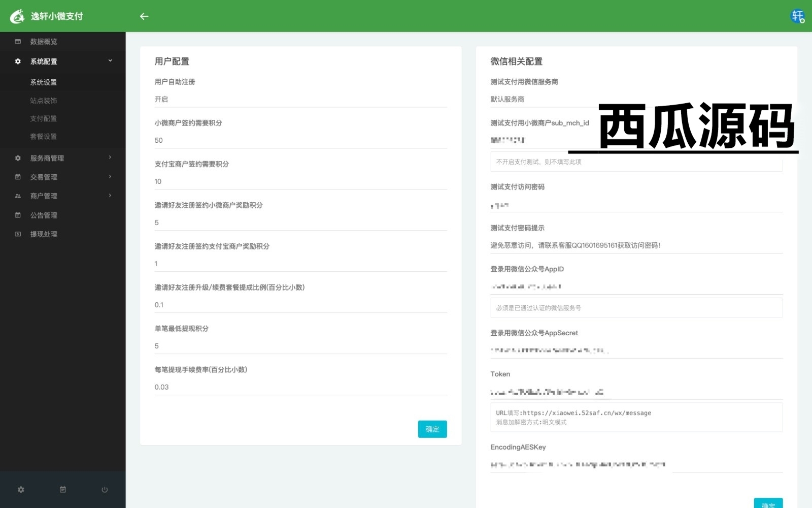The height and width of the screenshot is (508, 812).
Task: Click the EncodingAESKey input field
Action: point(636,465)
